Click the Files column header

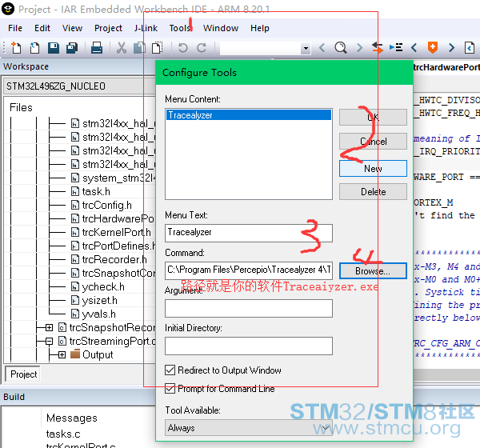coord(21,107)
